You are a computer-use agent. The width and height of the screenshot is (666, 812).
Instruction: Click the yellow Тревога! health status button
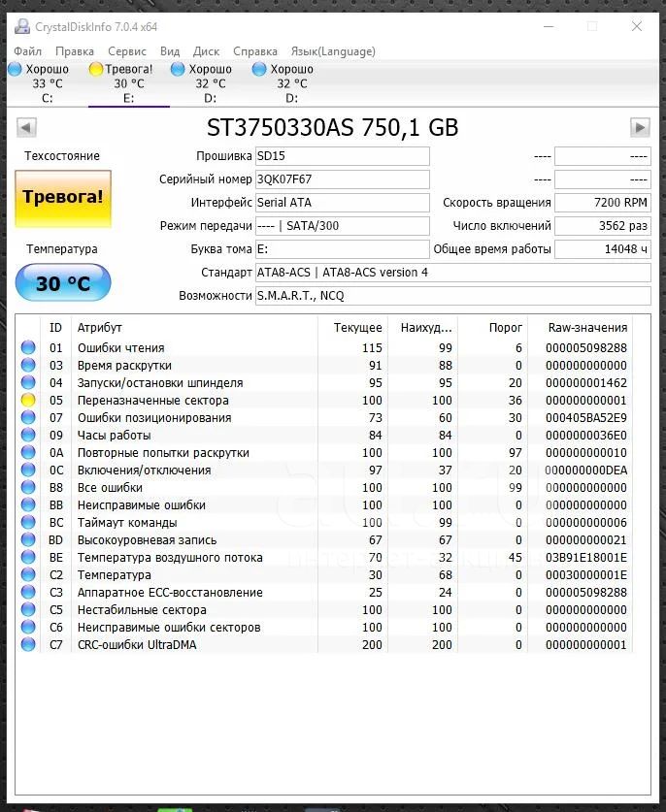(x=63, y=197)
